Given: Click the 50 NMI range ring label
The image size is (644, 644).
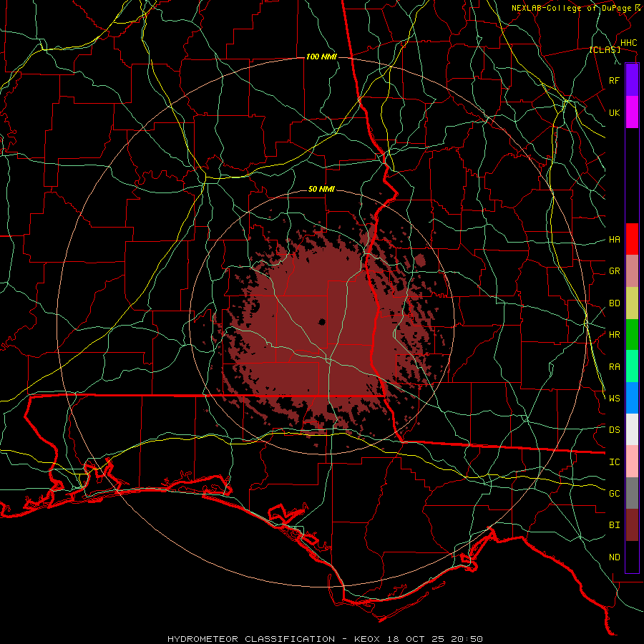Looking at the screenshot, I should pos(321,190).
